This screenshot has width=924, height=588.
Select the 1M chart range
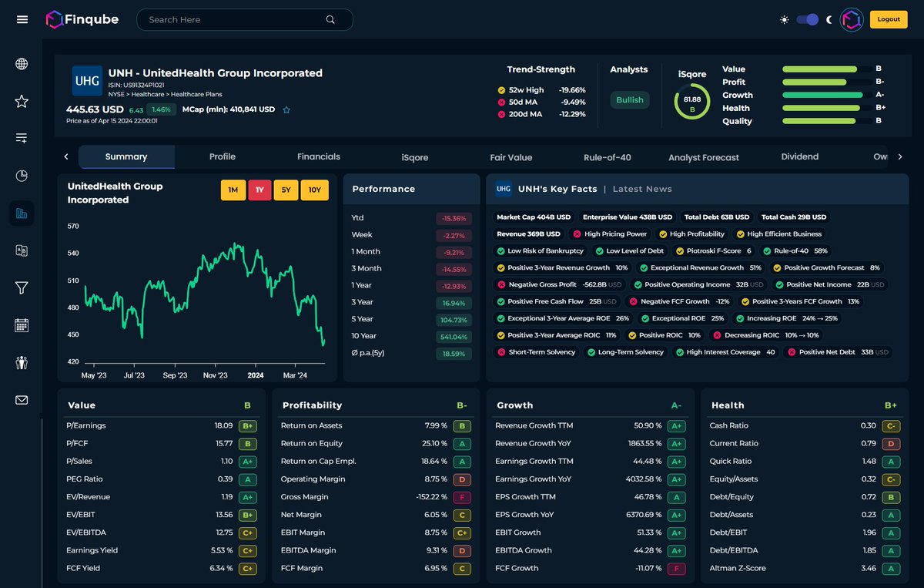(233, 190)
